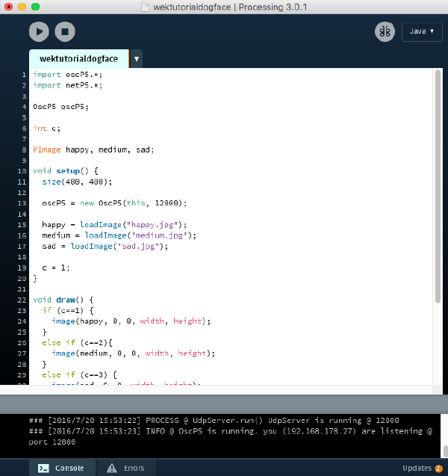Open the Updates link
Screen dimensions: 448x476
pyautogui.click(x=417, y=468)
